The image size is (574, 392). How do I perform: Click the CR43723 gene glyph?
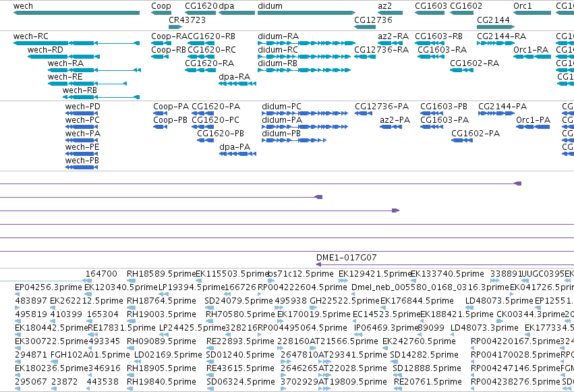click(x=175, y=27)
